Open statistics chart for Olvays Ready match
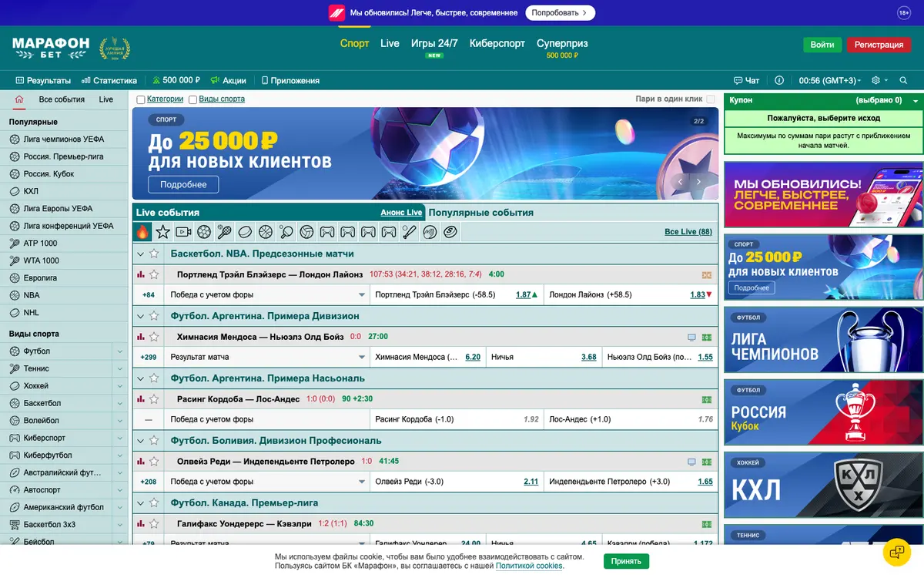This screenshot has width=924, height=578. tap(140, 462)
